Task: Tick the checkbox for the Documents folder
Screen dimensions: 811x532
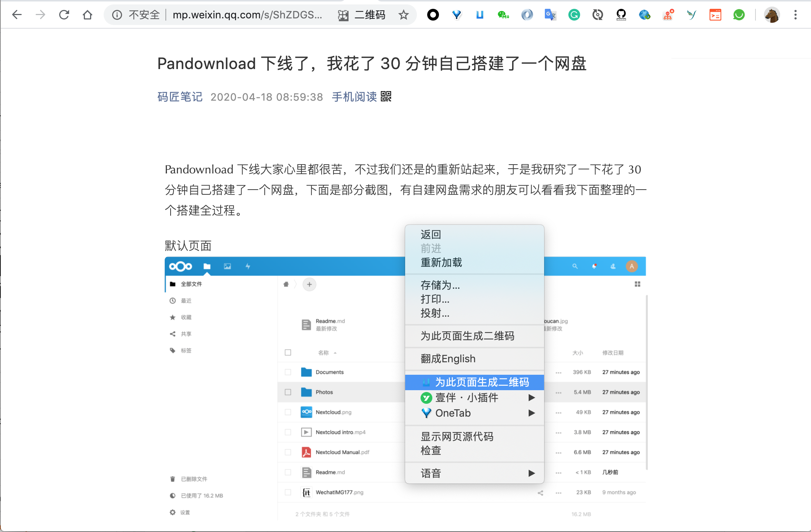Action: (288, 372)
